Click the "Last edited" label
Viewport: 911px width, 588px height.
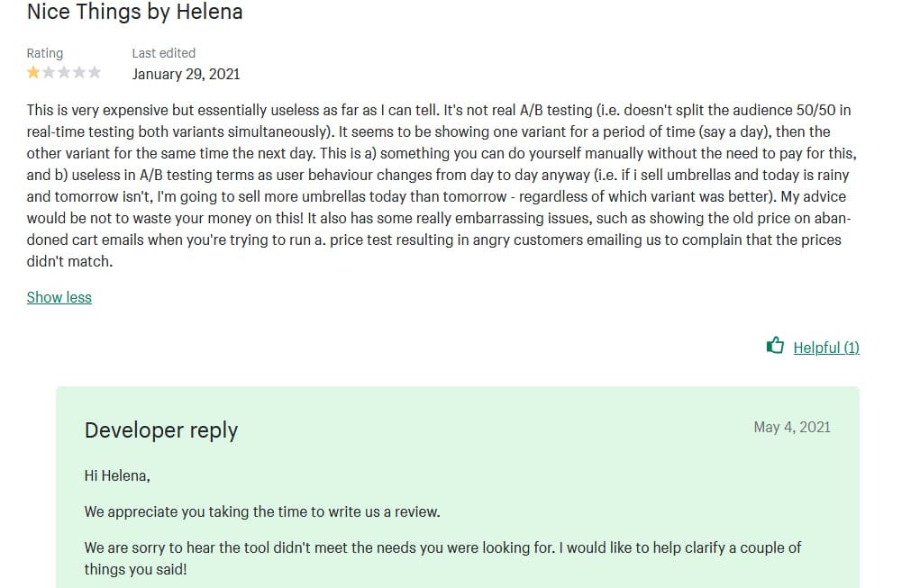click(x=163, y=53)
